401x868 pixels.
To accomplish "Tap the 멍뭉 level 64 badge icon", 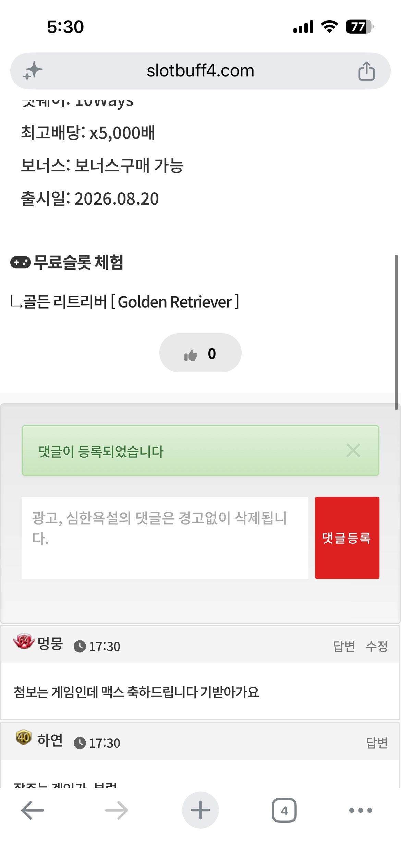I will tap(24, 641).
